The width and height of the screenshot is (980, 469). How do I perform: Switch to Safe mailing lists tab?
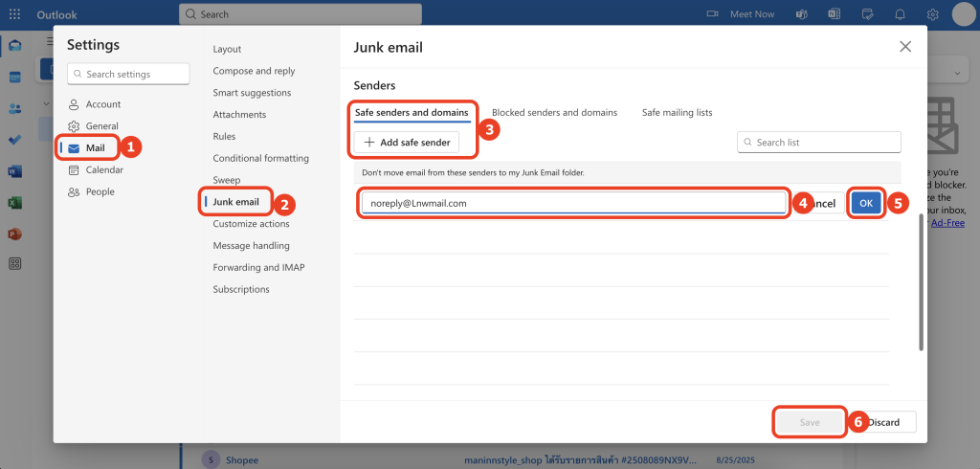677,112
